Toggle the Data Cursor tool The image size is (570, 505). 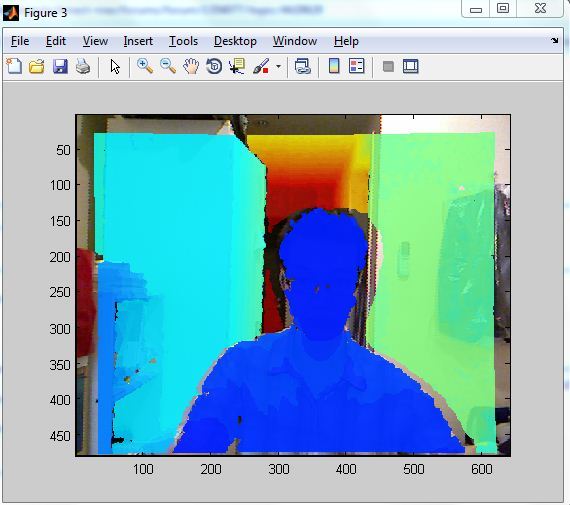pos(237,67)
